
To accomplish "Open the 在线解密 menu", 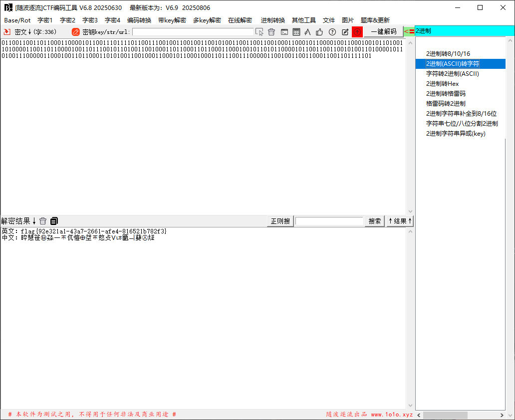I will pos(240,20).
